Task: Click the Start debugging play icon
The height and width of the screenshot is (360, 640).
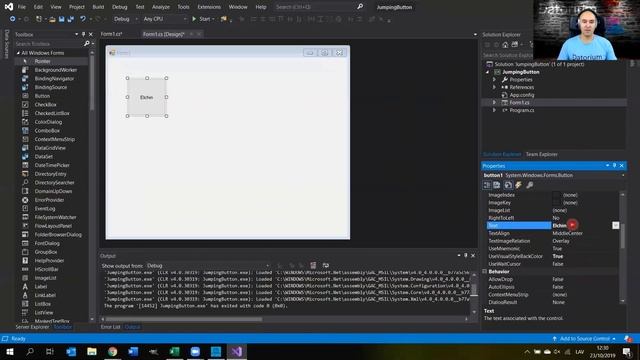Action: (x=194, y=19)
